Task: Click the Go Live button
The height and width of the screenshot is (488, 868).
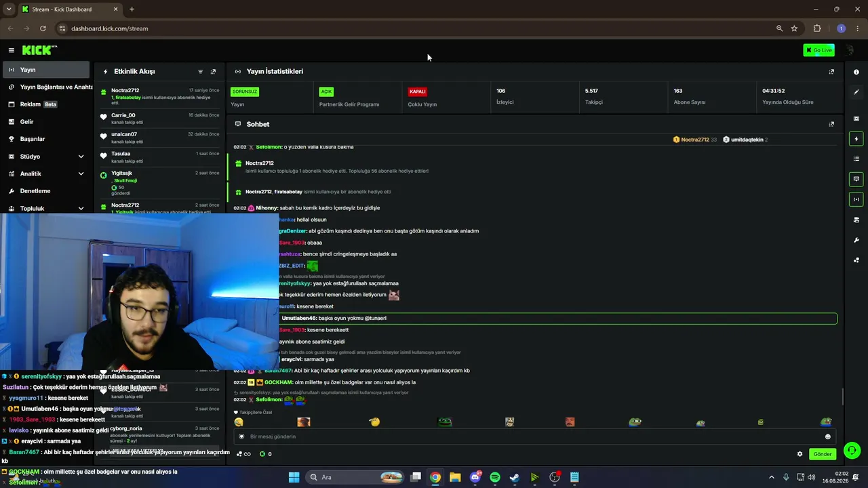Action: (818, 50)
